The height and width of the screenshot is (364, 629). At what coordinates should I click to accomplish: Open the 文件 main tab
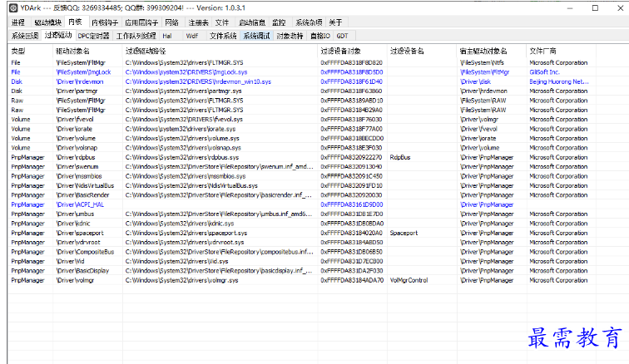222,22
